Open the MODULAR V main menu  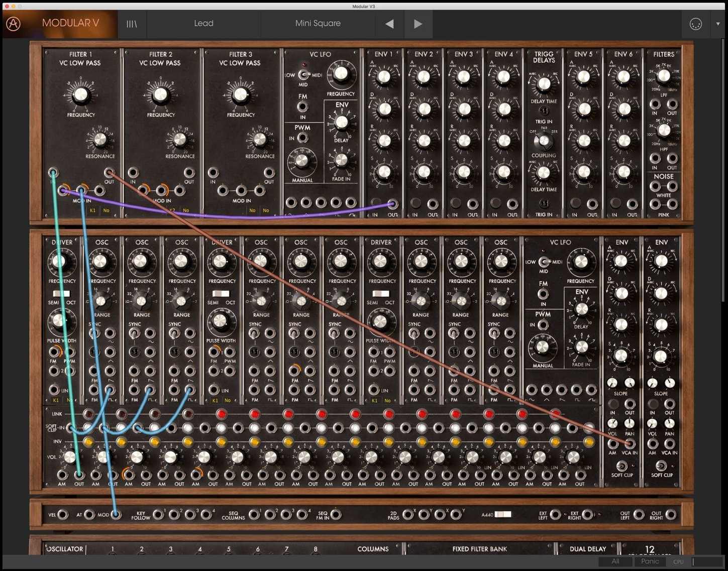click(x=70, y=23)
